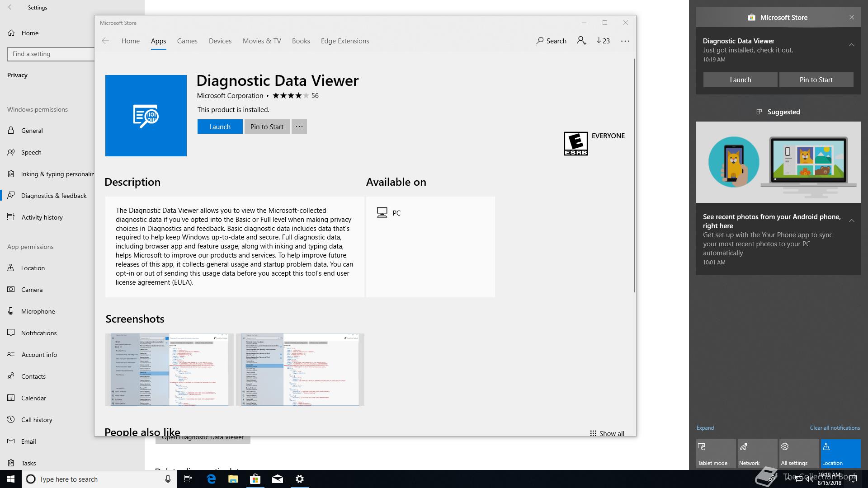Toggle Network quick action tile
Viewport: 868px width, 488px height.
pos(757,454)
